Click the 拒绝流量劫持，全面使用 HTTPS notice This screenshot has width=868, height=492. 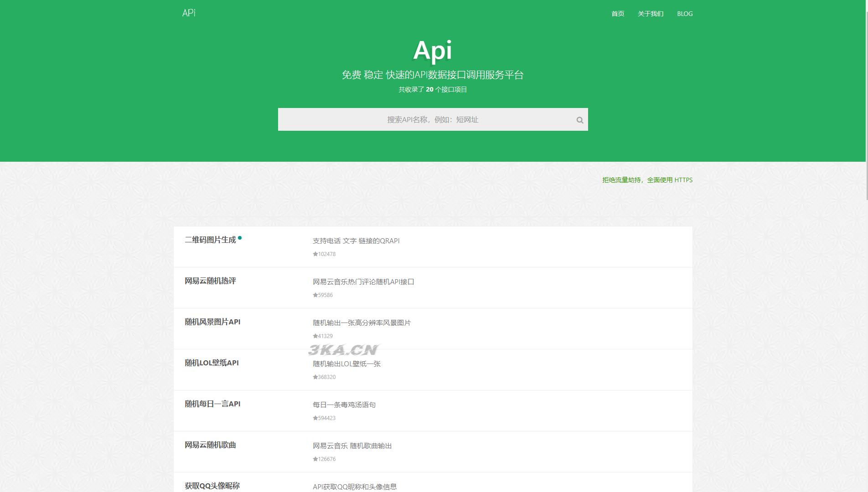[647, 180]
